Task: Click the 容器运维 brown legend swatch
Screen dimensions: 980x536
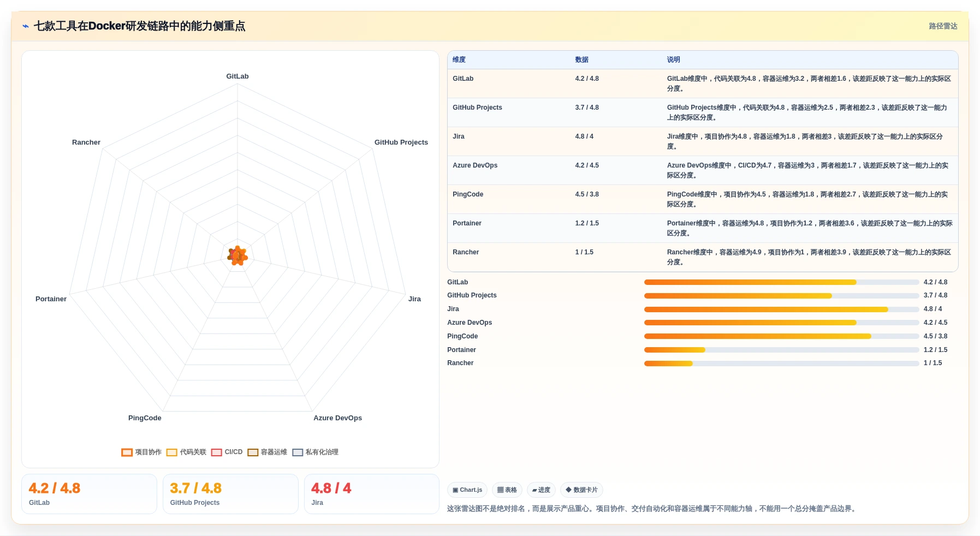Action: [253, 452]
